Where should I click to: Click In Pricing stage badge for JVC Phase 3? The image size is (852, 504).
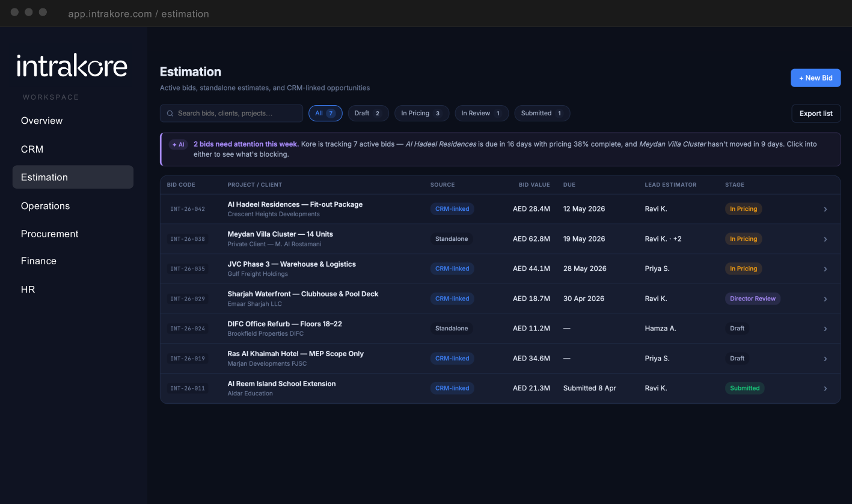pyautogui.click(x=743, y=269)
